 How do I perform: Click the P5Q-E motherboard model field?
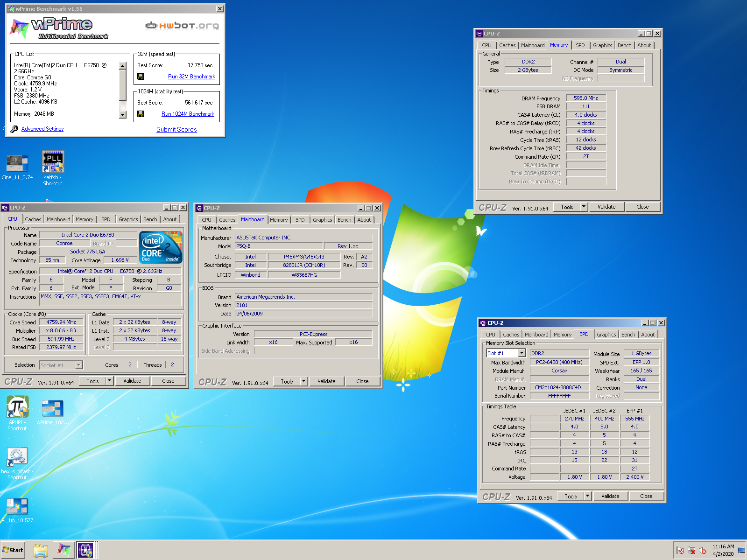pyautogui.click(x=279, y=246)
